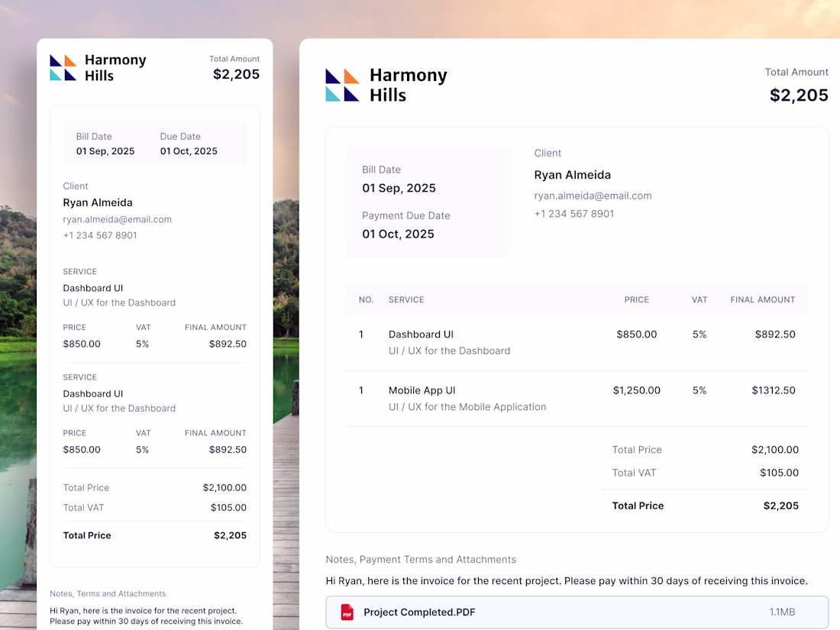
Task: Click the 1.1MB file size label
Action: [x=782, y=612]
